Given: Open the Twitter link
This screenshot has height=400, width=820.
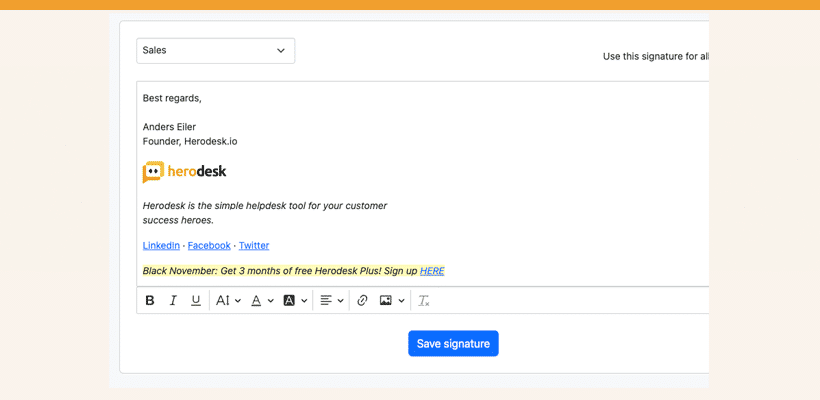Looking at the screenshot, I should tap(254, 245).
